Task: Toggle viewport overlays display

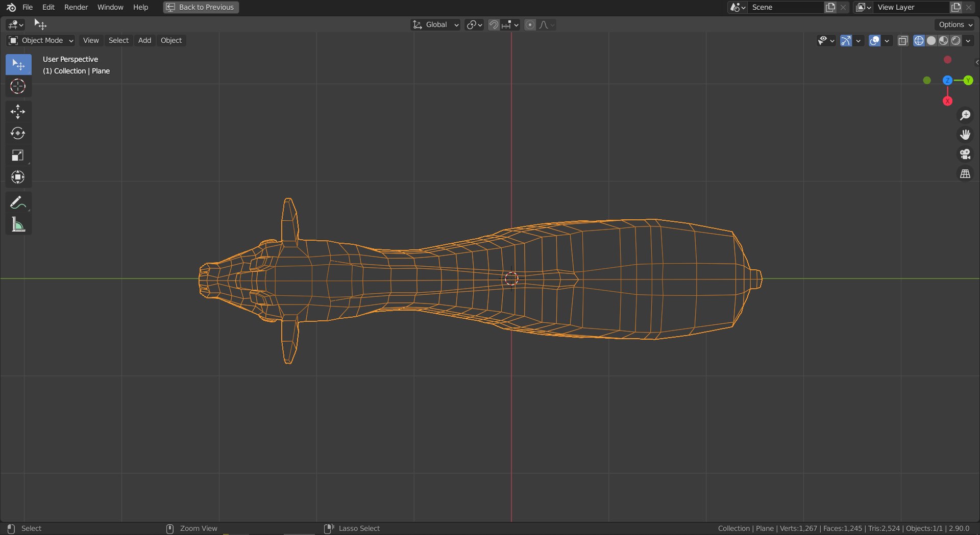Action: point(874,40)
